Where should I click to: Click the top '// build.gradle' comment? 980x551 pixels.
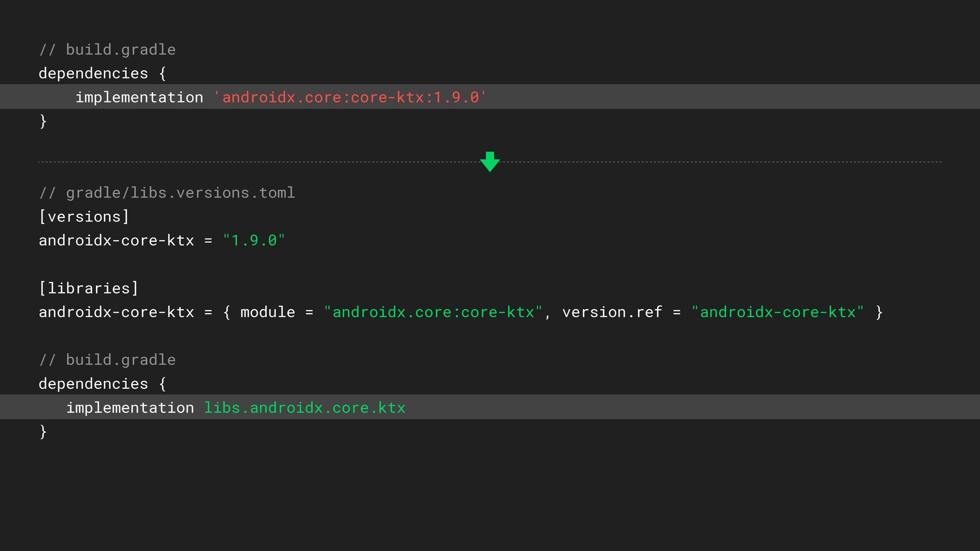click(x=107, y=49)
